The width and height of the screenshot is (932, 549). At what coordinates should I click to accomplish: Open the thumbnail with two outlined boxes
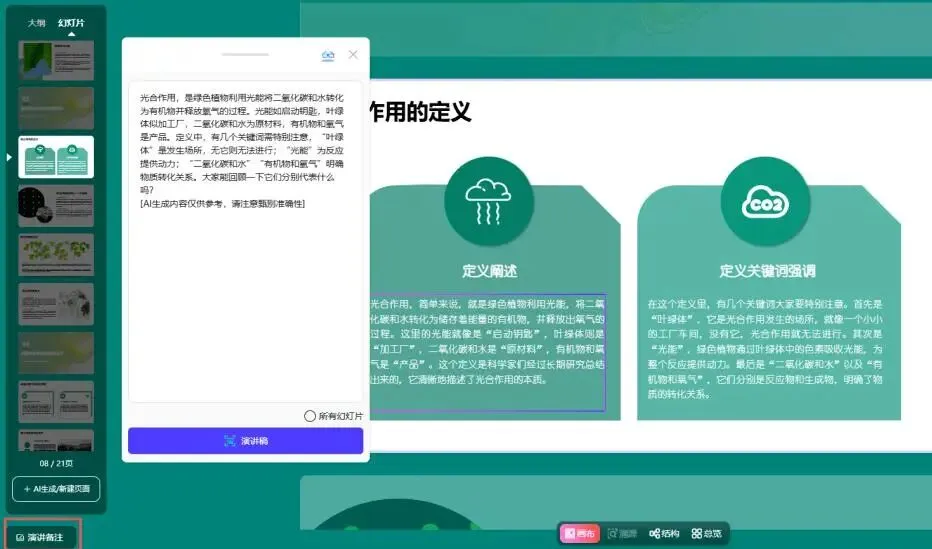pyautogui.click(x=56, y=402)
